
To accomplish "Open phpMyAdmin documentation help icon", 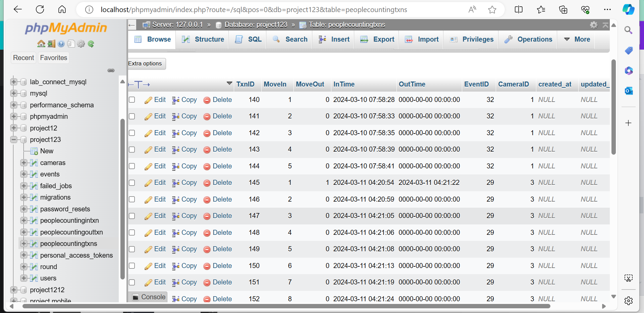I will pyautogui.click(x=61, y=44).
